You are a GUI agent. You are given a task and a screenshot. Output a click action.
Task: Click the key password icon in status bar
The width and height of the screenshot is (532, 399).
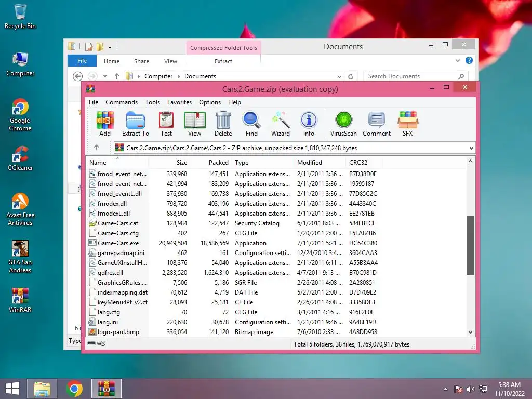click(101, 344)
